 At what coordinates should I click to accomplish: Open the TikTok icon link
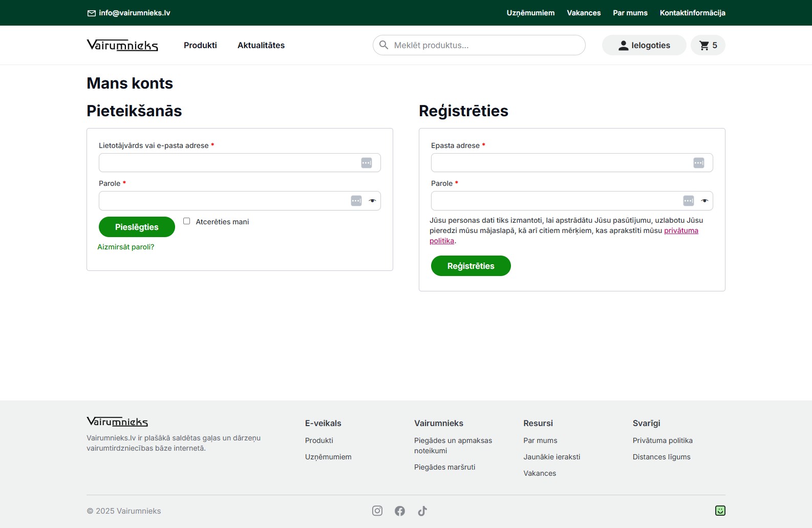(x=422, y=511)
